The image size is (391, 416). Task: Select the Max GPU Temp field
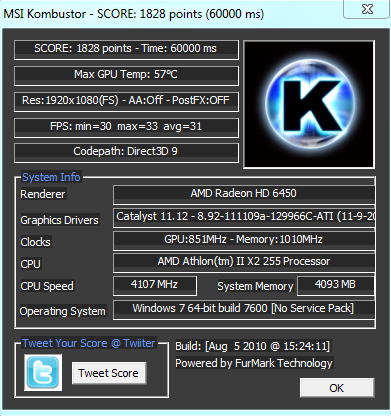coord(126,75)
